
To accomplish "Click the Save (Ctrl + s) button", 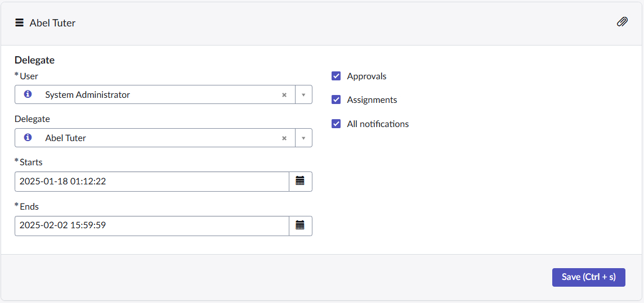I will tap(588, 277).
